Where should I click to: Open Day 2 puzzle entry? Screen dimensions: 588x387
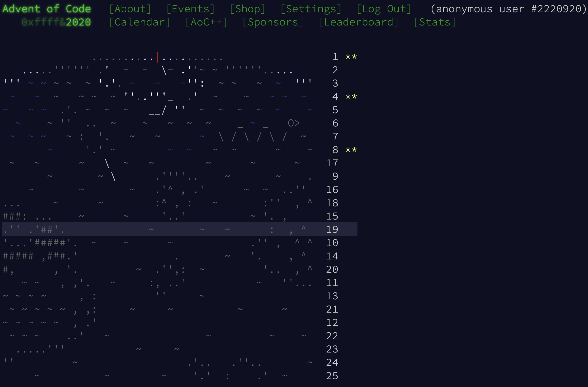coord(335,70)
